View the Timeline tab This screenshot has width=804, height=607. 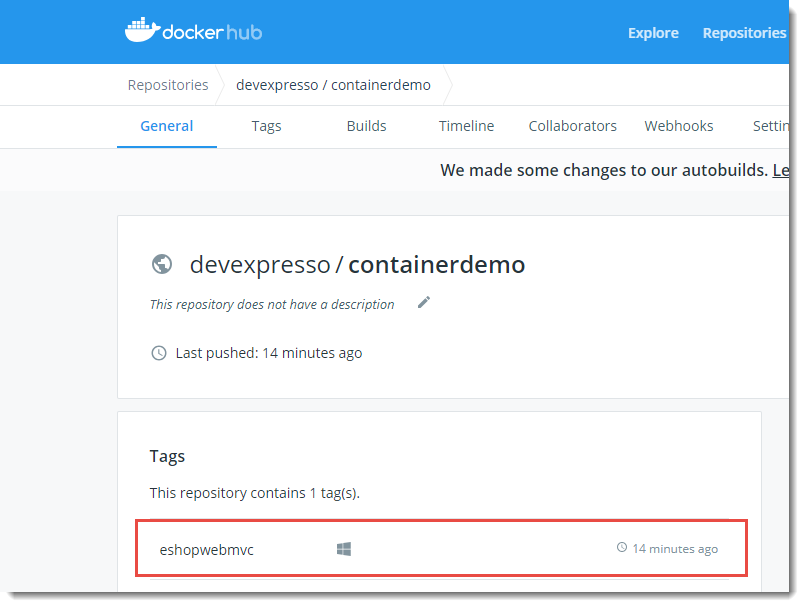point(466,126)
